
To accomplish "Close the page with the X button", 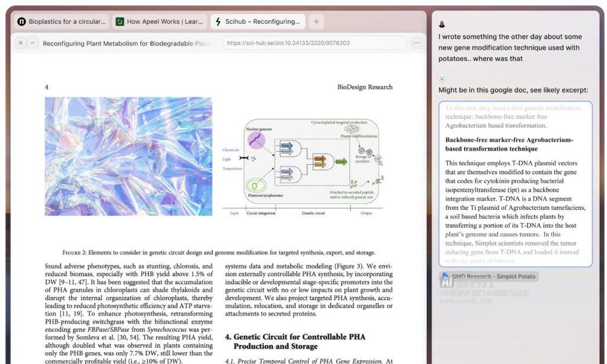I will point(21,43).
